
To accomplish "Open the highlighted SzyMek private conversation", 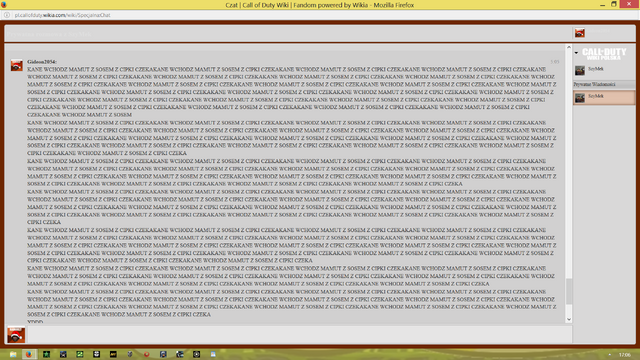I will point(604,98).
